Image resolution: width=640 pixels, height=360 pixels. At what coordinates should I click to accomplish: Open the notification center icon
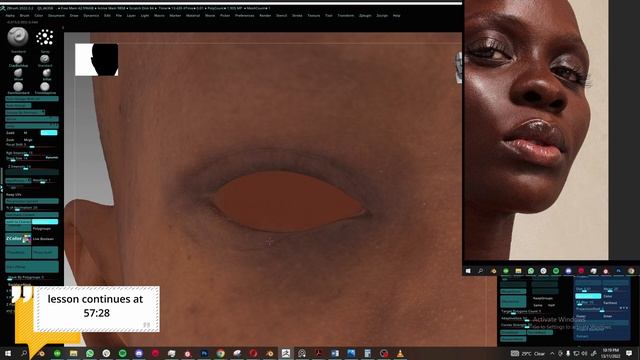click(x=629, y=353)
